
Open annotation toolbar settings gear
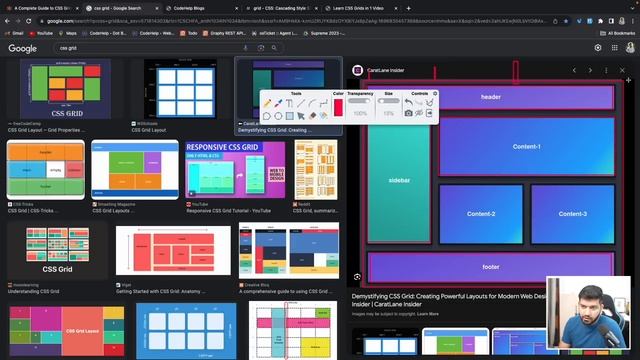(435, 93)
